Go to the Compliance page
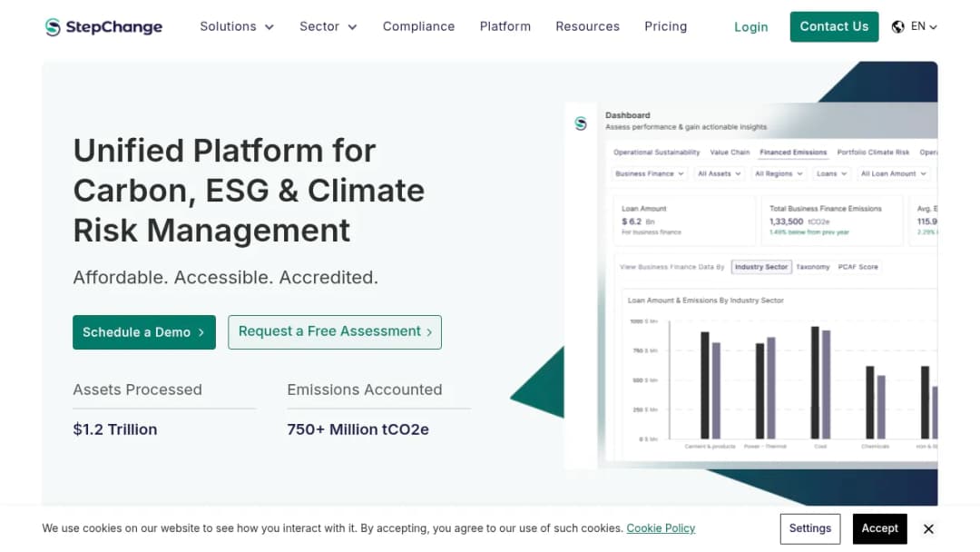The image size is (980, 552). tap(418, 27)
